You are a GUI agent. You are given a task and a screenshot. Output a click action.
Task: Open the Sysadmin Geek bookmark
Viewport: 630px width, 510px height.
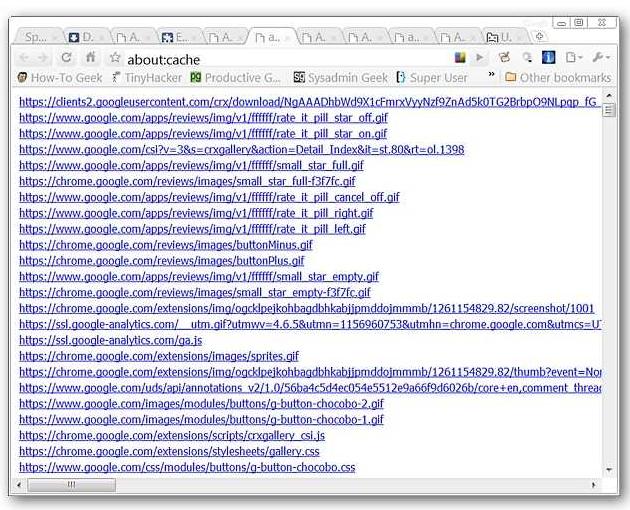[340, 77]
